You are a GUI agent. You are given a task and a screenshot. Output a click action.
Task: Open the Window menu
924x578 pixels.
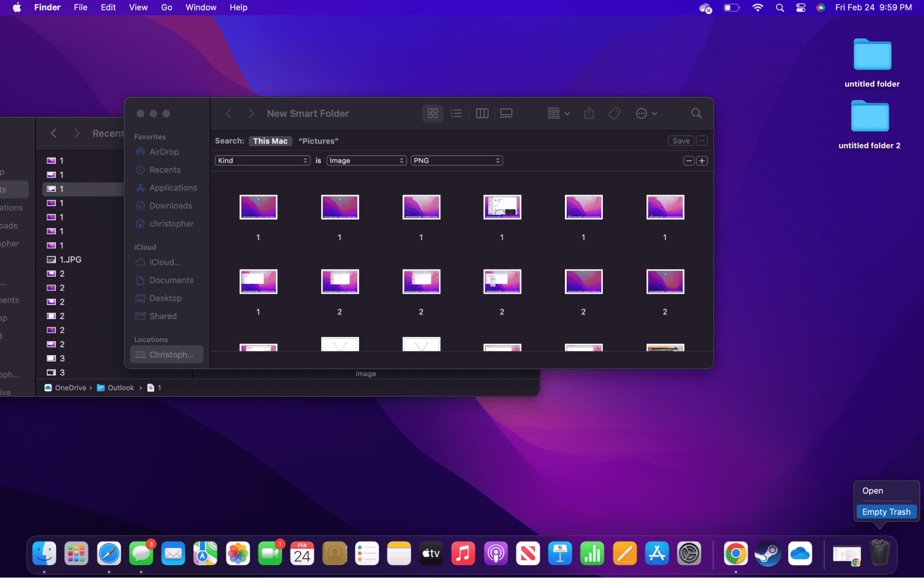coord(201,7)
